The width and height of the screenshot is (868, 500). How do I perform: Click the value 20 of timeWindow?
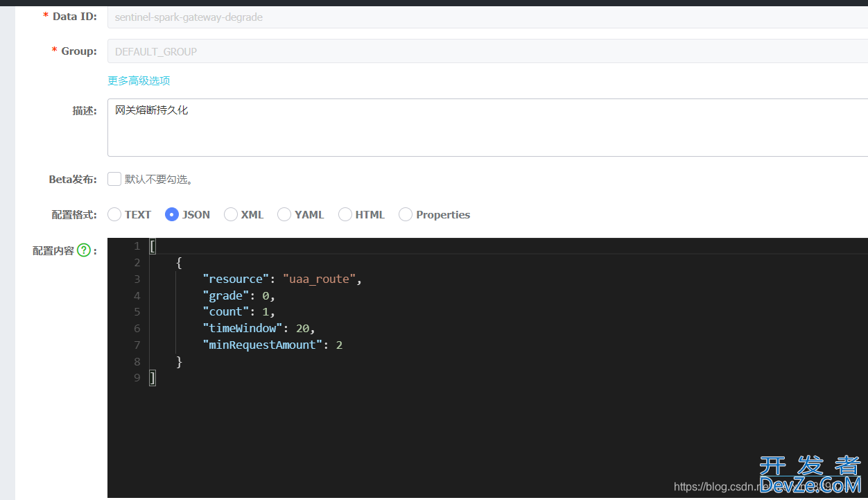click(x=302, y=328)
